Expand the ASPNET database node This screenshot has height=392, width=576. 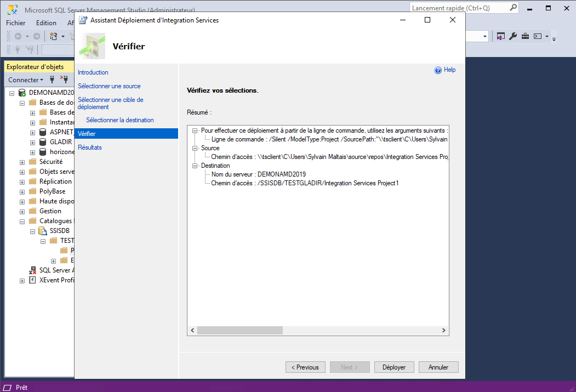click(32, 133)
